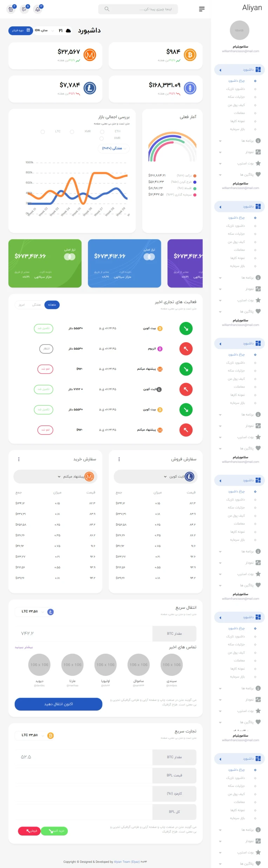Click the Bitcoin coin icon on $984 card
Viewport: 268px width, 868px height.
(190, 55)
